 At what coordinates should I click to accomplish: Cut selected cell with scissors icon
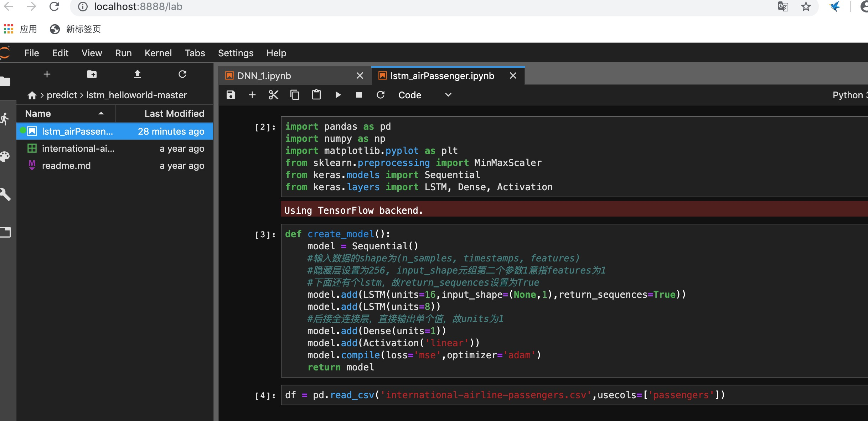(x=273, y=95)
